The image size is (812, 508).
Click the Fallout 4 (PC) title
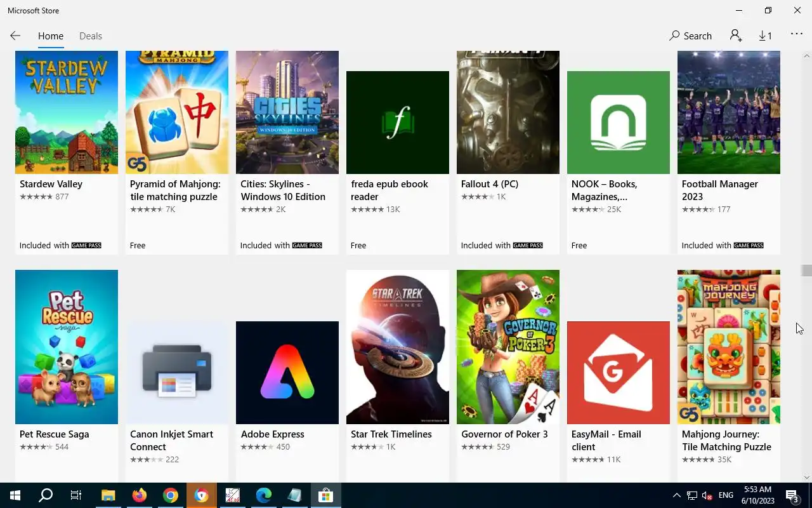tap(490, 184)
